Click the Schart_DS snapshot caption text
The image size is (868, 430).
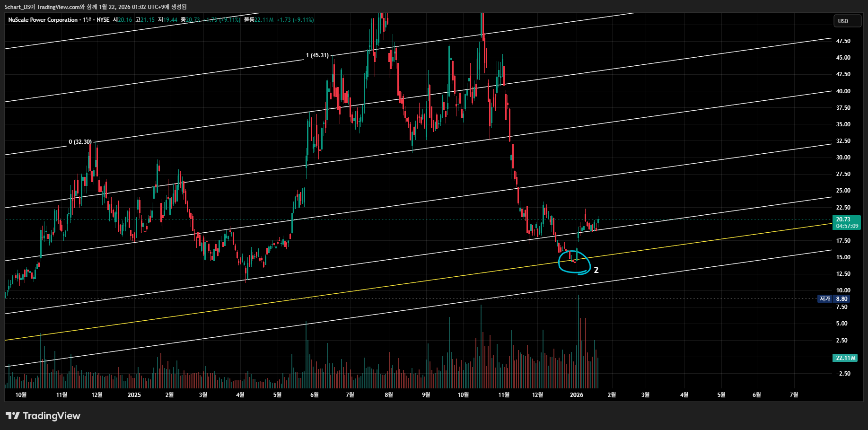96,7
